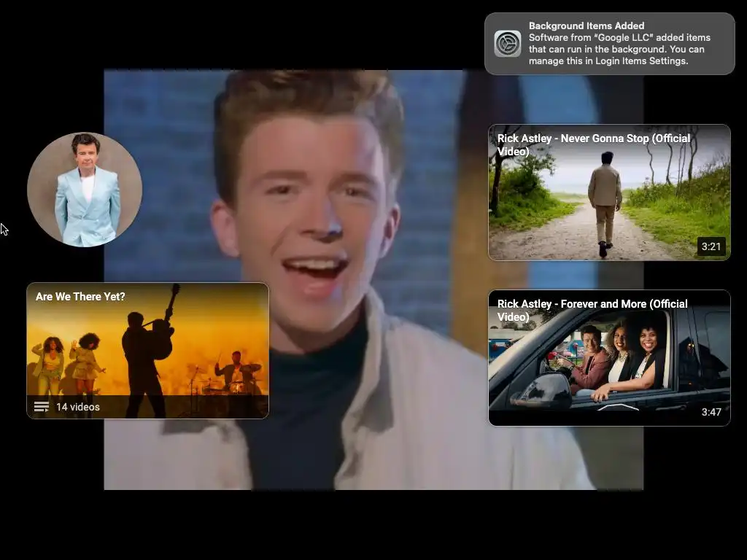The height and width of the screenshot is (560, 747).
Task: Click the "Rick Astley - Never Gonna Stop" title
Action: (x=594, y=145)
